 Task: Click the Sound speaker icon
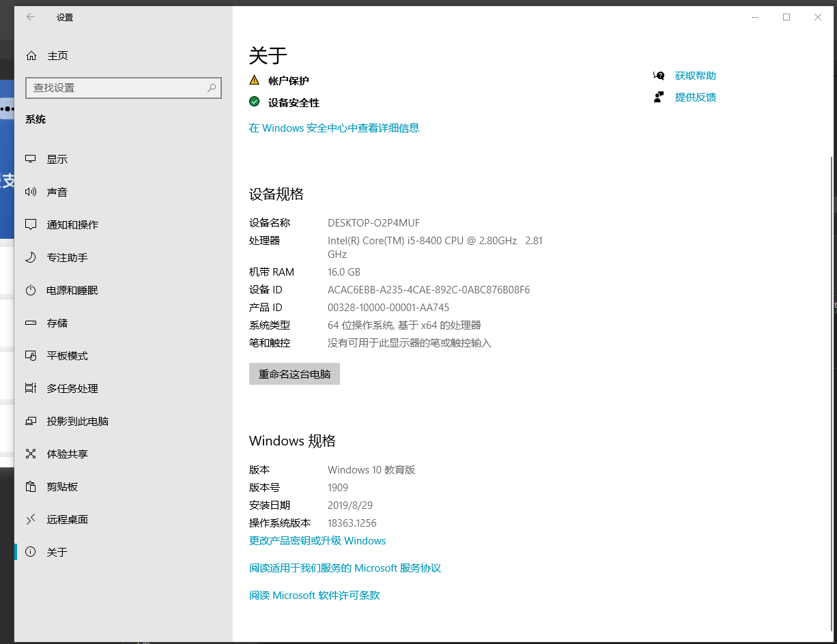pyautogui.click(x=31, y=192)
